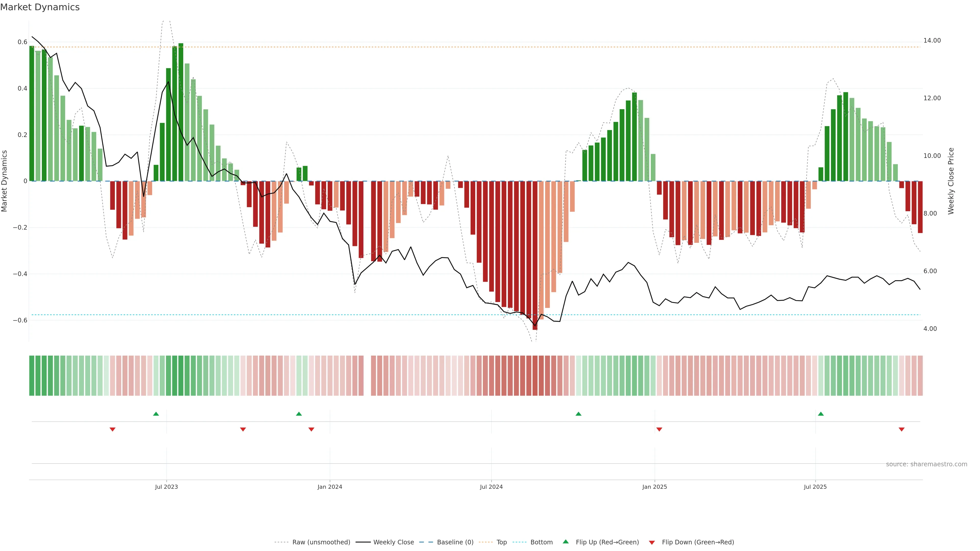This screenshot has width=980, height=551.
Task: Click the green flip-up triangle in Oct 2024
Action: 578,414
